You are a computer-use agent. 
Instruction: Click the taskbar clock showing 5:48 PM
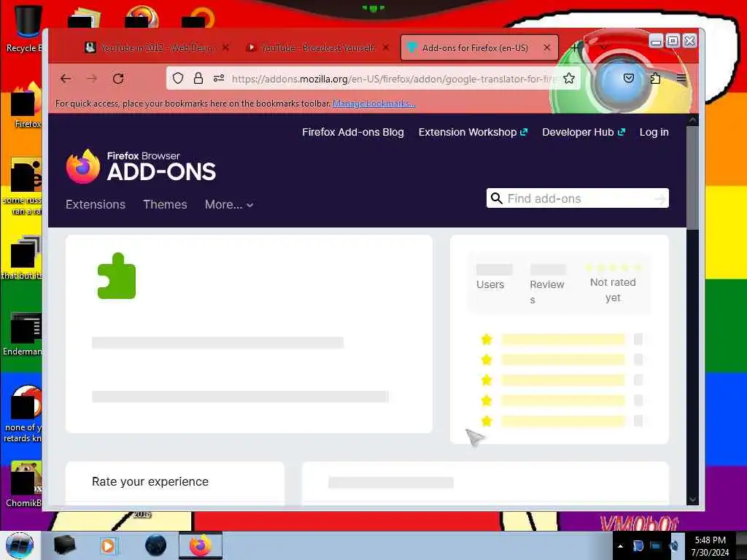710,546
